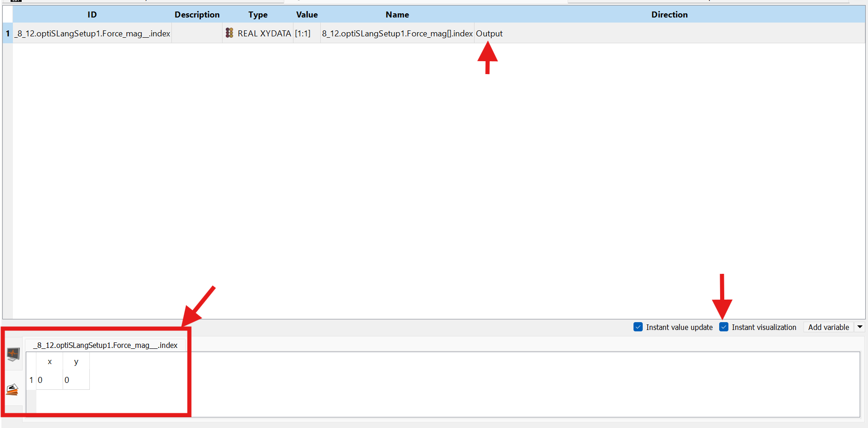Select row number 1 in the variable table
This screenshot has width=868, height=428.
coord(8,34)
